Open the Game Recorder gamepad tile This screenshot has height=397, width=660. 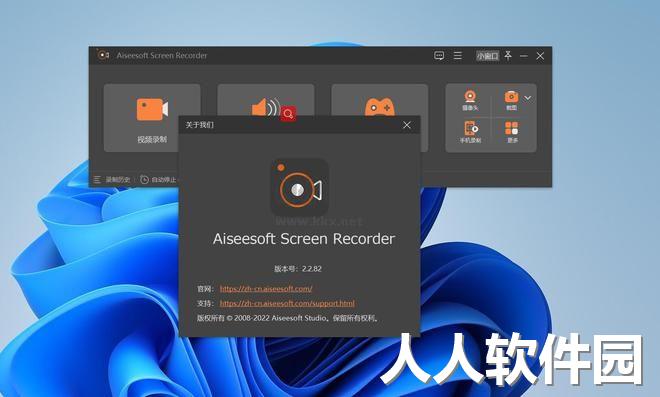(x=380, y=99)
